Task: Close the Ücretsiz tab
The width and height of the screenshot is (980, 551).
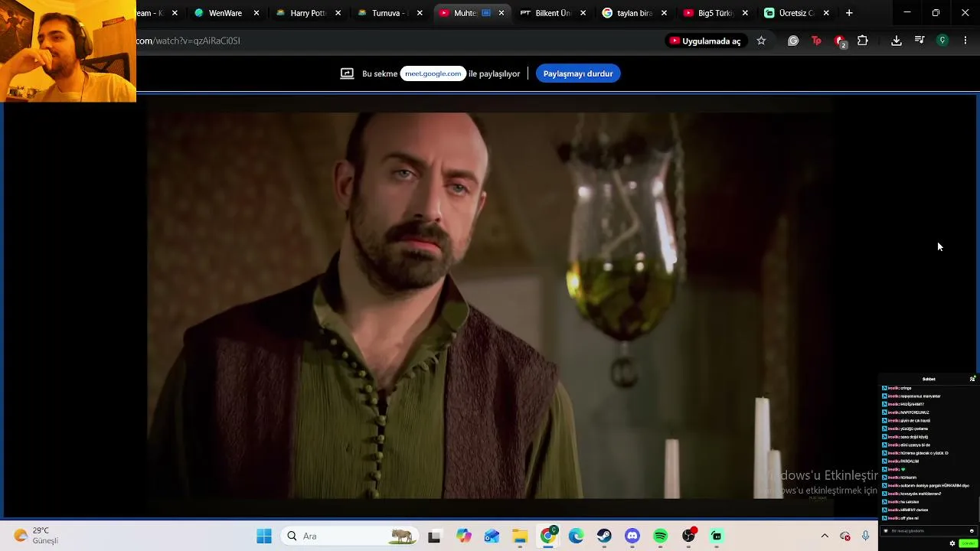Action: click(826, 13)
